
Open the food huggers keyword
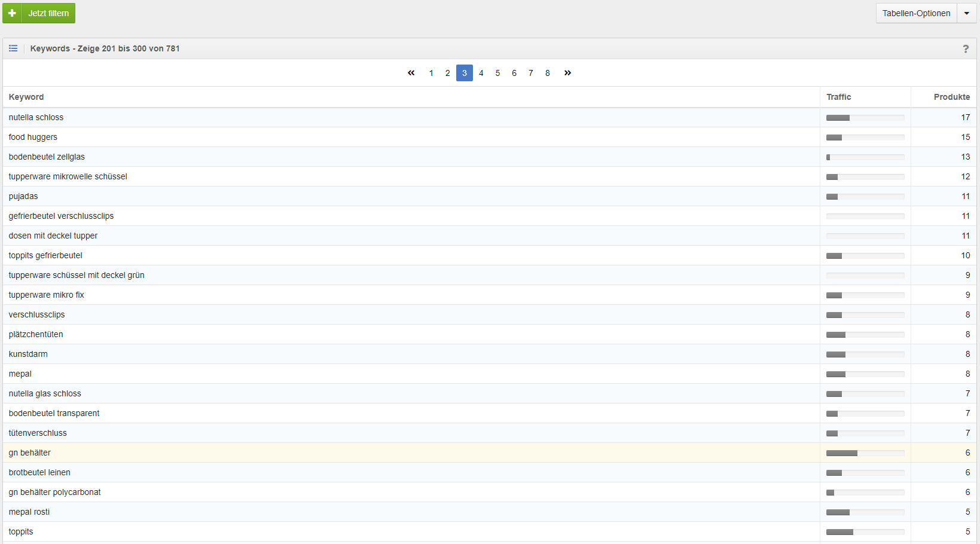click(x=33, y=137)
